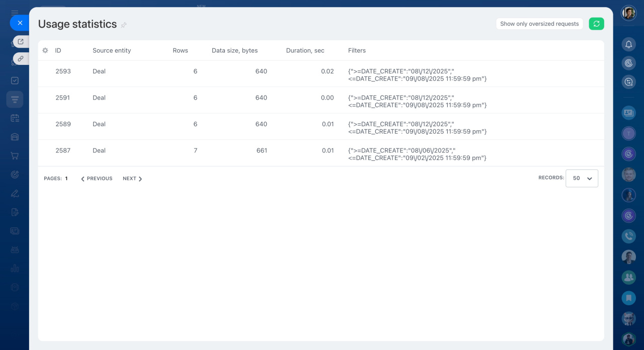Open tasks checkmark icon in left sidebar
Screen dimensions: 644x350
[15, 80]
